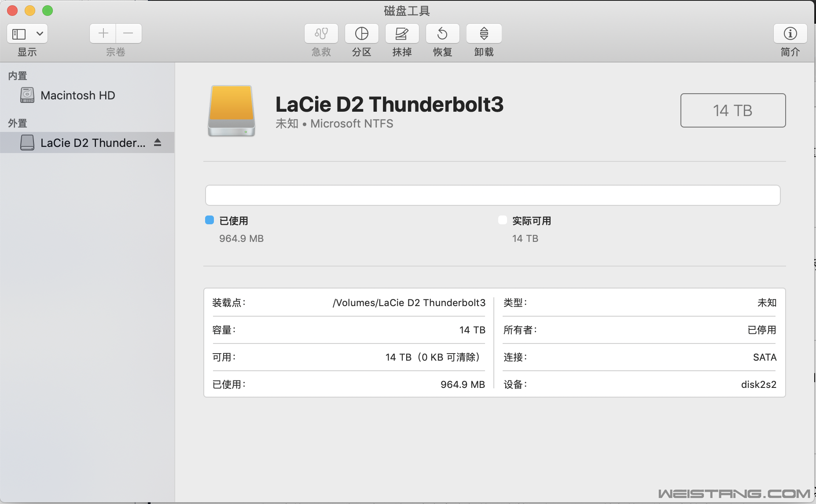Click the white 实际可用 color swatch

(503, 220)
